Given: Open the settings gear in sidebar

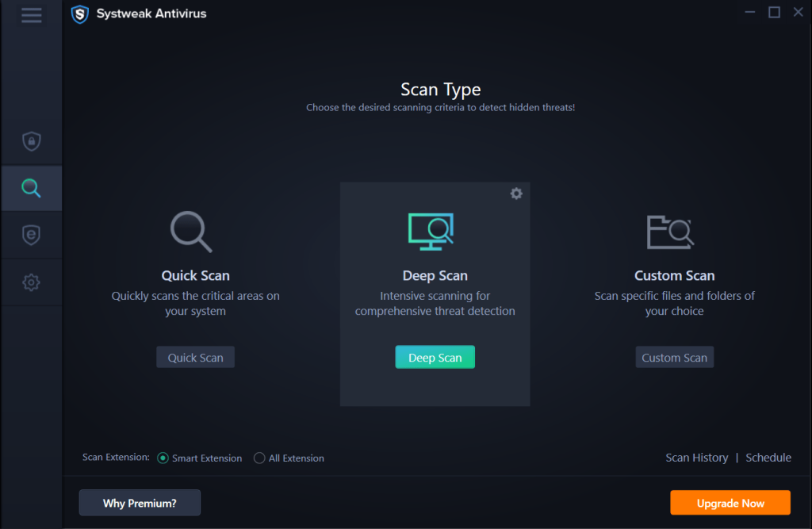Looking at the screenshot, I should 31,282.
